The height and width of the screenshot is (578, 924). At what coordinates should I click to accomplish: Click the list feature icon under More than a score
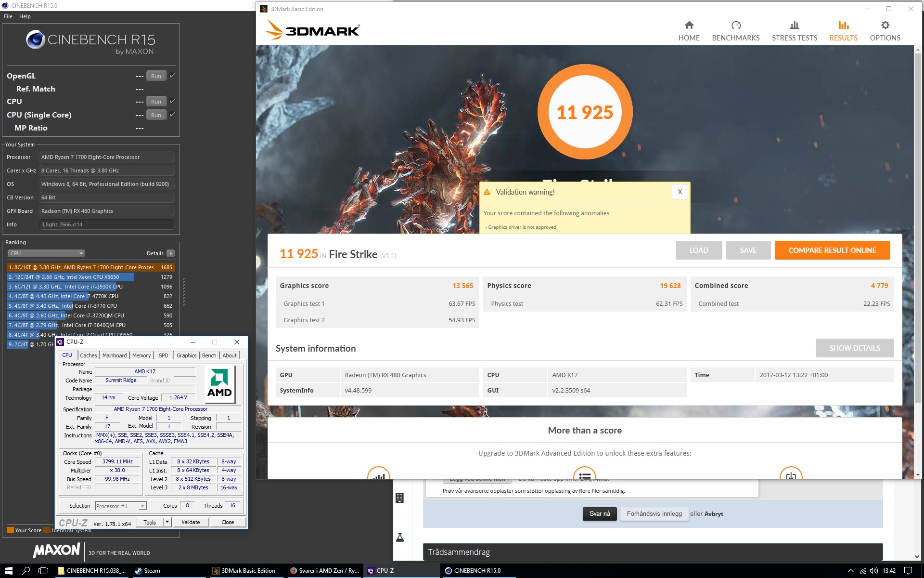[585, 473]
